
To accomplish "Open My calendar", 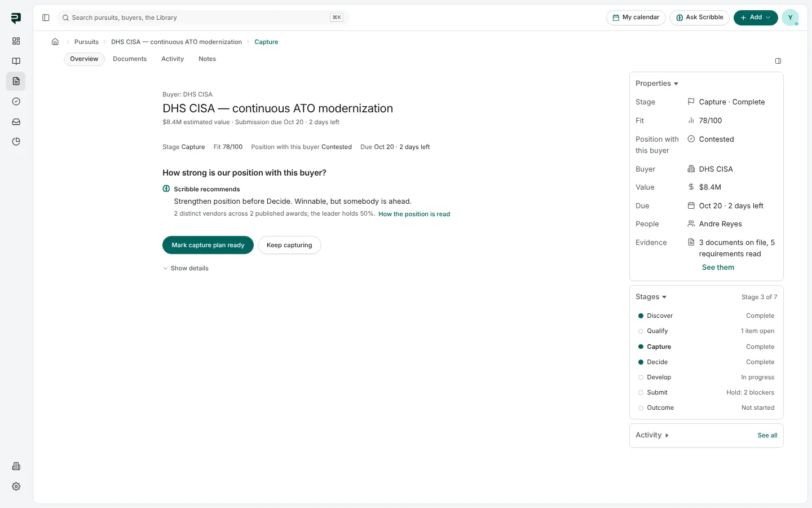I will click(x=636, y=17).
